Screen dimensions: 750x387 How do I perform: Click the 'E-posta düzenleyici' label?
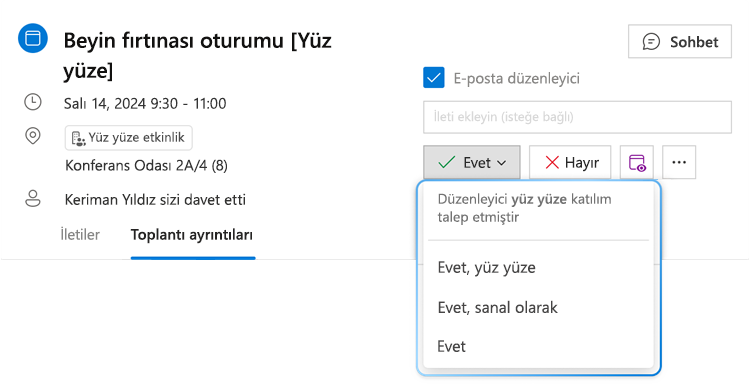coord(517,78)
